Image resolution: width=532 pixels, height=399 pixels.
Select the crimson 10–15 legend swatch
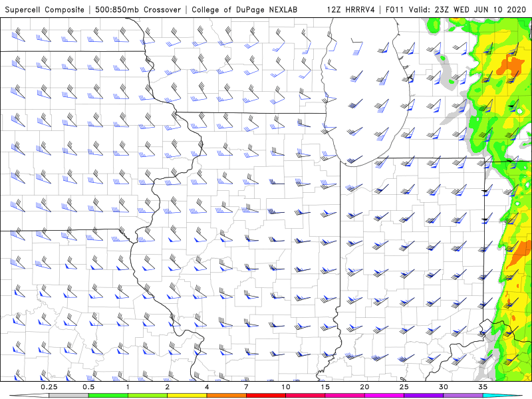tap(305, 396)
